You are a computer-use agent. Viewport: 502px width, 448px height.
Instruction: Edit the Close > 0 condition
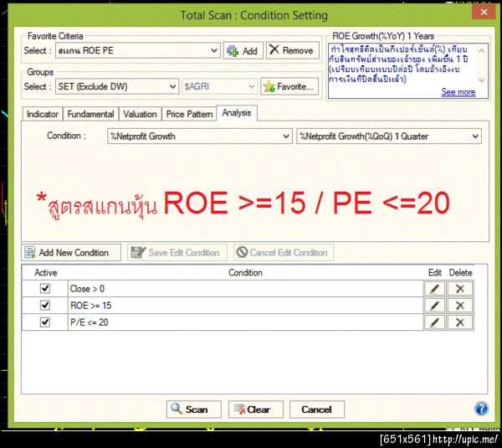point(434,289)
